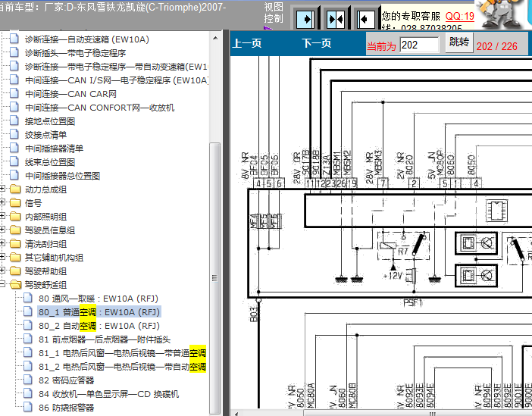Click the inward-arrows view control icon
Viewport: 532px width, 416px height.
[x=335, y=19]
